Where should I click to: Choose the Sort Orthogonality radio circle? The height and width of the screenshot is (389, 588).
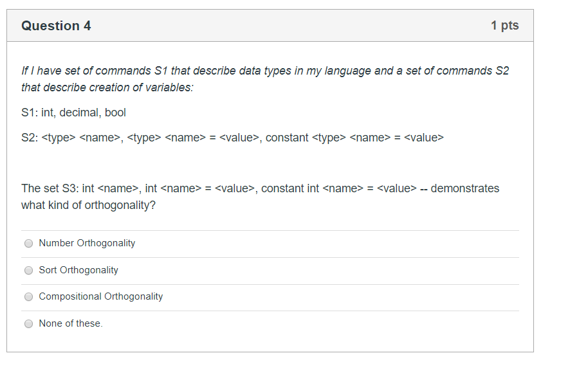coord(28,271)
